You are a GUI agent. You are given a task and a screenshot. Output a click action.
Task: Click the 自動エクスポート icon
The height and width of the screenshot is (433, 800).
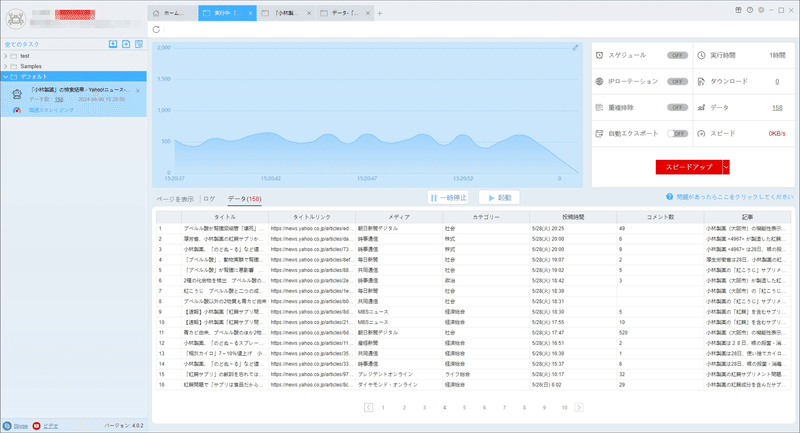pyautogui.click(x=599, y=134)
